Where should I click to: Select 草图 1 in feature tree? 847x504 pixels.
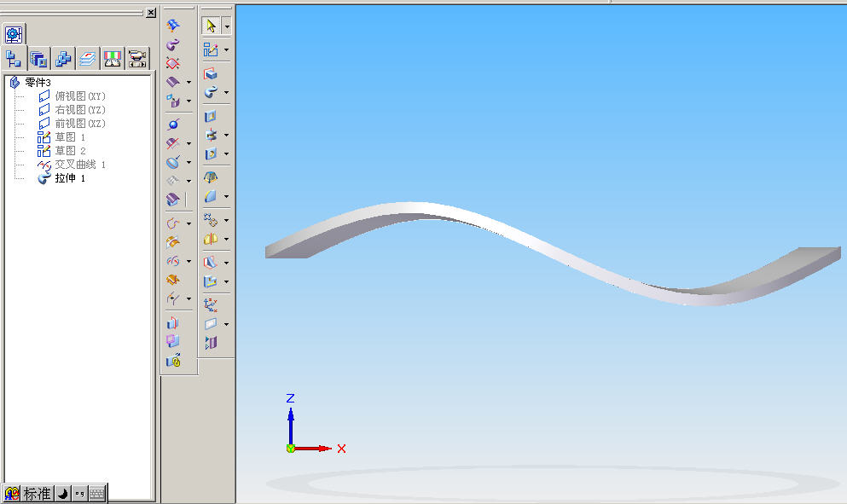click(70, 137)
